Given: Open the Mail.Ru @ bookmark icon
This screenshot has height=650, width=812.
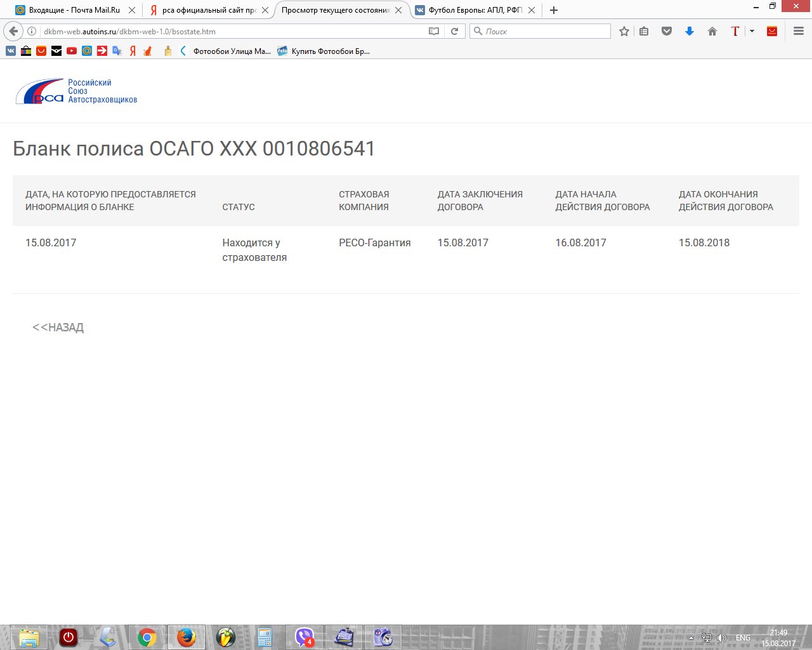Looking at the screenshot, I should pos(87,51).
